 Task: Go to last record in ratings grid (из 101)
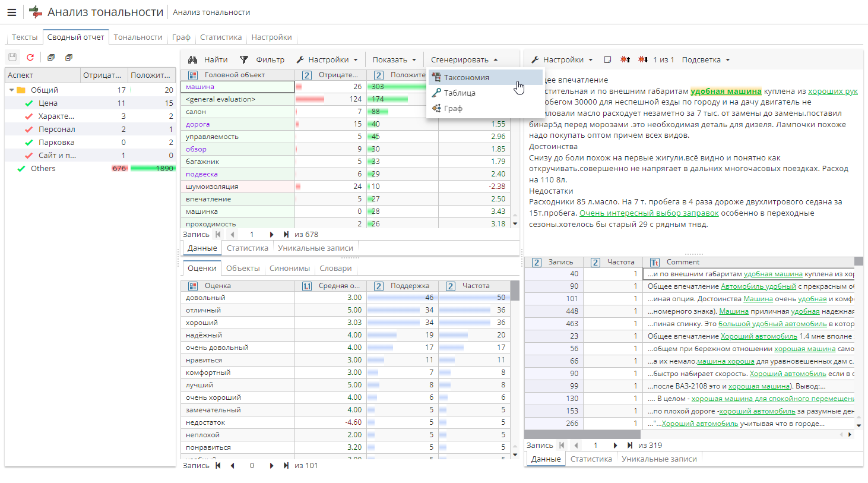click(x=286, y=466)
